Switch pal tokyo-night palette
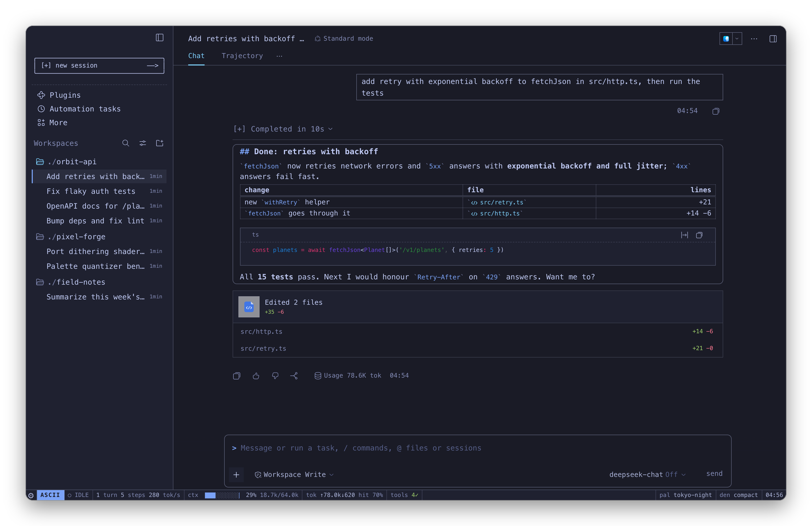Viewport: 812px width, 526px height. (685, 495)
